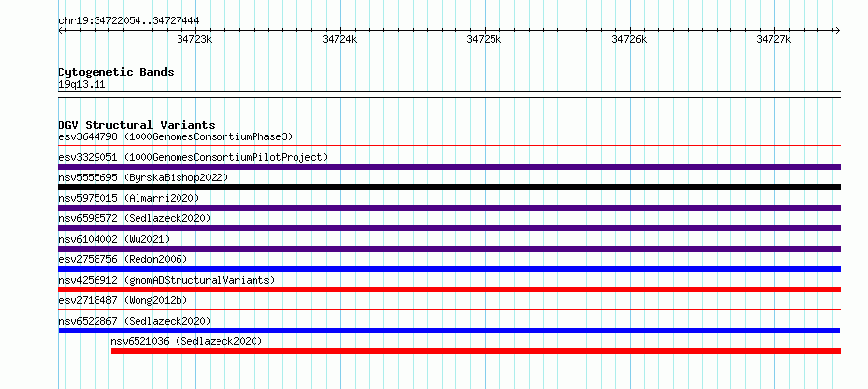Click the 34726k ruler mark
Screen dimensions: 868x389
coord(629,39)
